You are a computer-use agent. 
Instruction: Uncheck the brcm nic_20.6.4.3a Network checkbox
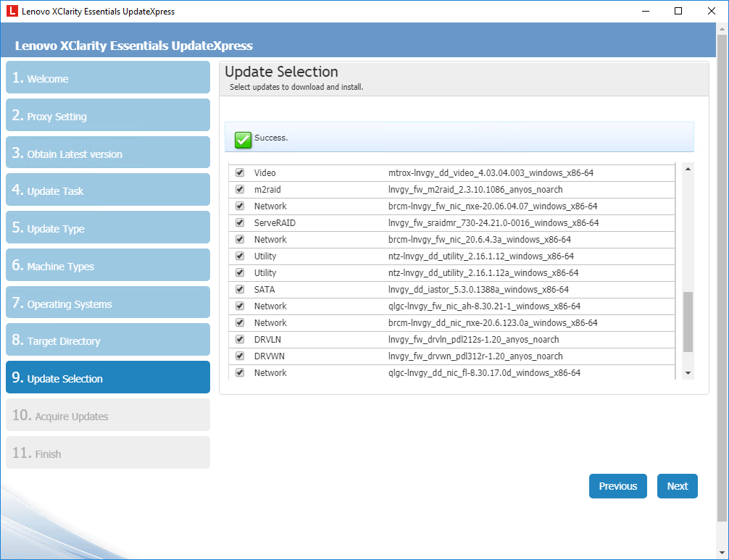(240, 239)
